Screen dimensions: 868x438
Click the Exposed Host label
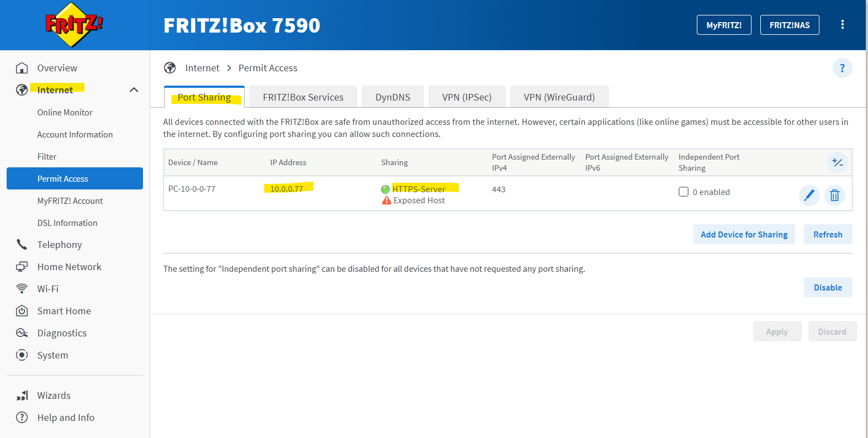tap(419, 200)
